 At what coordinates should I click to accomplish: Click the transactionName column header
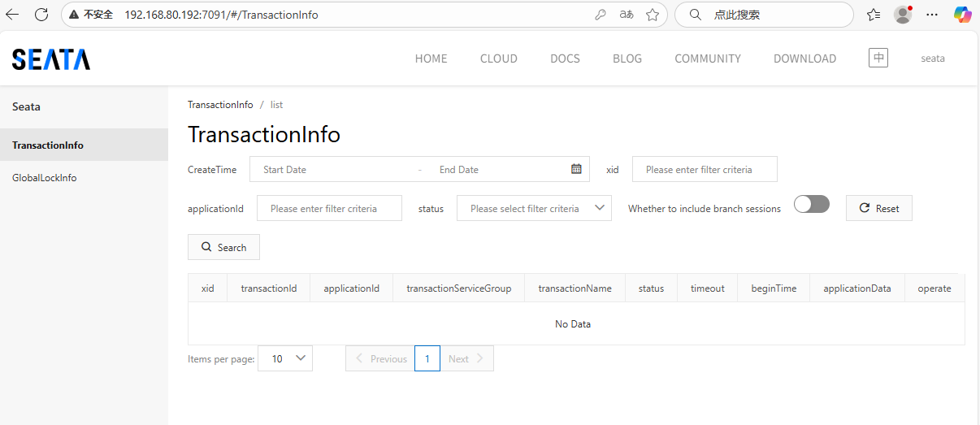[x=575, y=288]
